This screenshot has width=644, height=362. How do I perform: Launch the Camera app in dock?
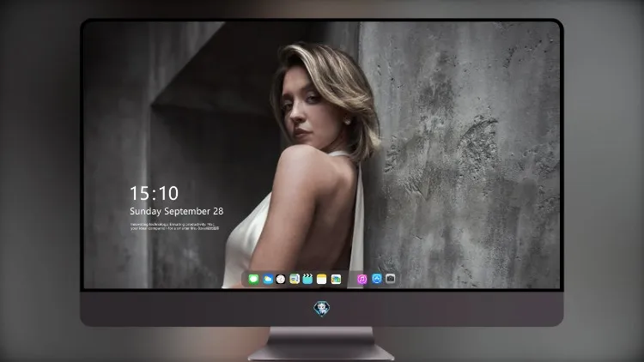click(390, 279)
